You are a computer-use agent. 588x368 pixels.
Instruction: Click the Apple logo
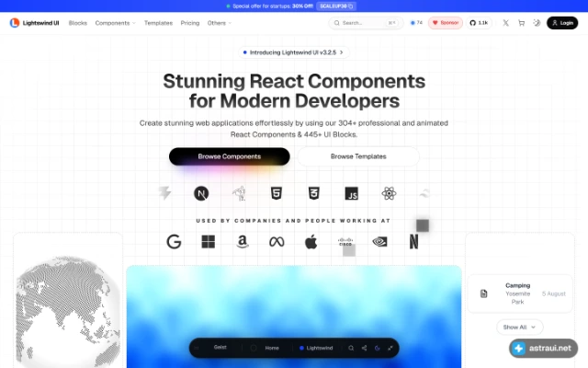click(311, 241)
